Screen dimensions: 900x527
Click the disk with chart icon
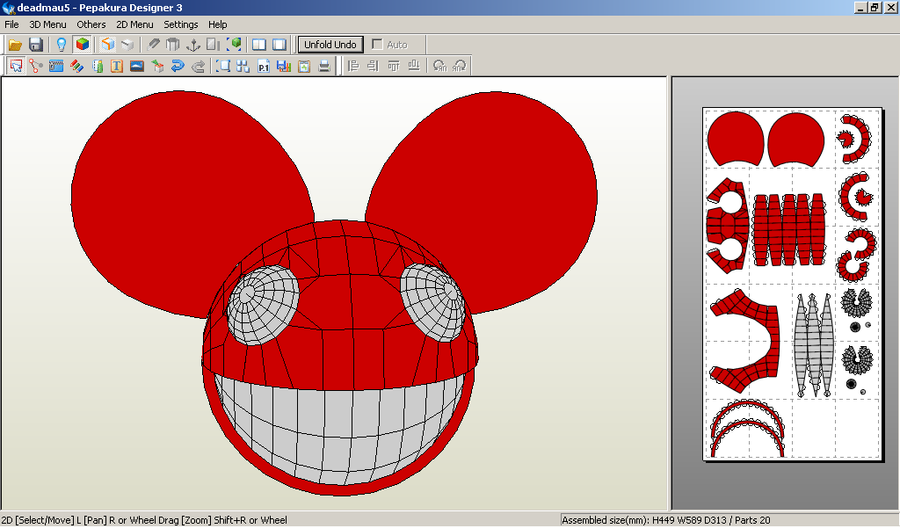[284, 66]
